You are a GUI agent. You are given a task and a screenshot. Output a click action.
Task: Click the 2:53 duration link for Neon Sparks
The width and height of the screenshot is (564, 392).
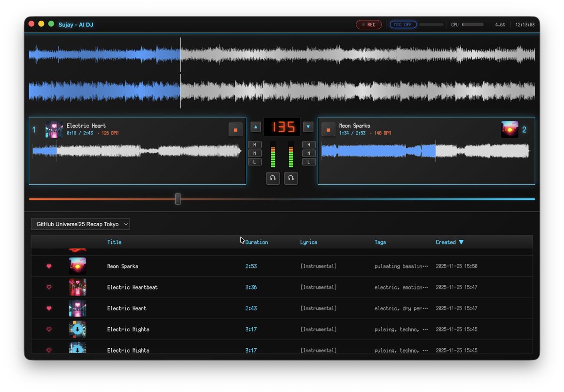pyautogui.click(x=251, y=266)
